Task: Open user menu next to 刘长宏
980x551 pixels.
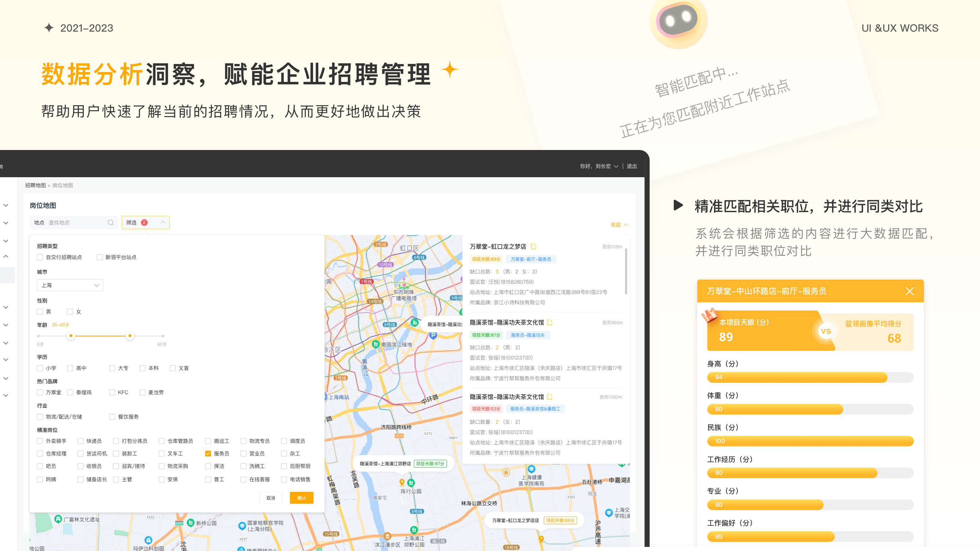Action: point(616,166)
